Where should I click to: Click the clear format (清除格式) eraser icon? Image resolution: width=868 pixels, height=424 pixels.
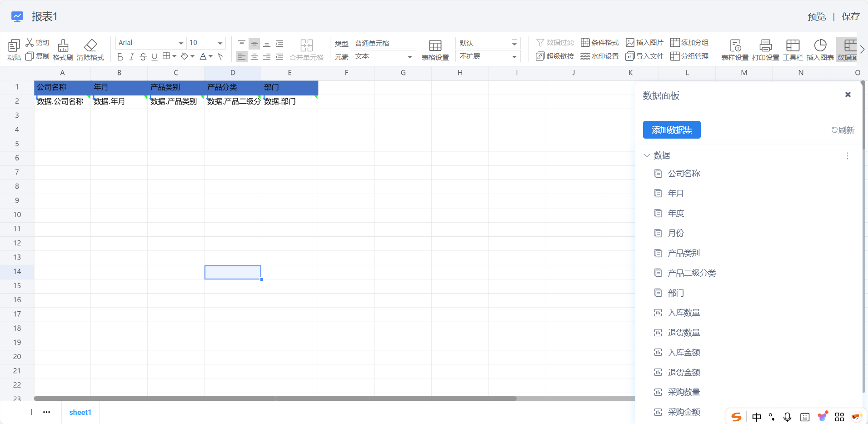click(90, 45)
